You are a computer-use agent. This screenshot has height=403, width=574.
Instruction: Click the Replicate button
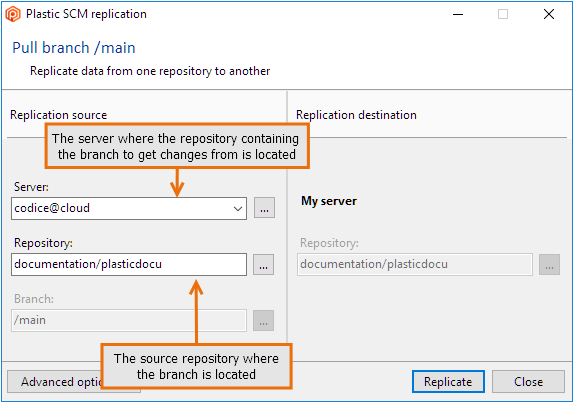[448, 382]
